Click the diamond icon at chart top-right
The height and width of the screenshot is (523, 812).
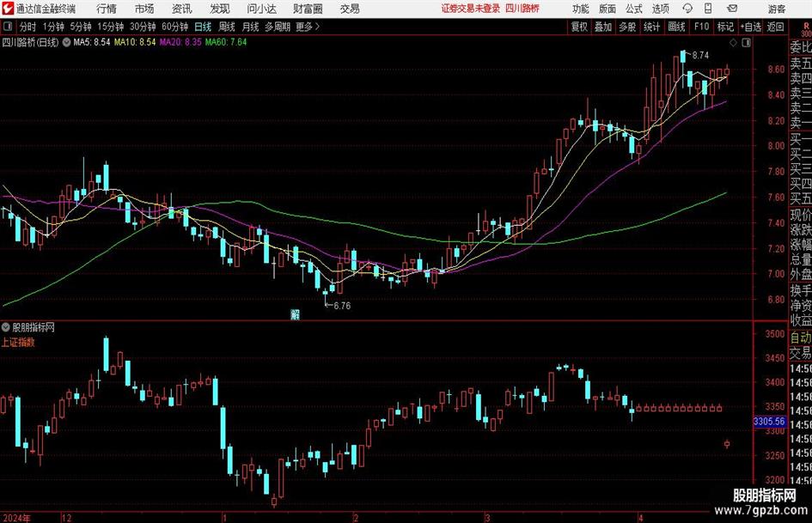coord(733,43)
